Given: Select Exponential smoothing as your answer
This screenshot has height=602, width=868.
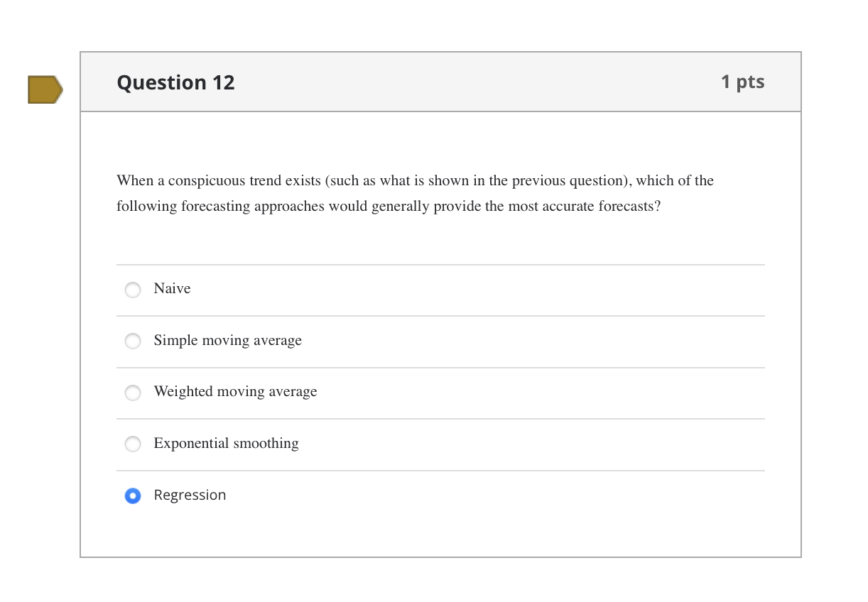Looking at the screenshot, I should [132, 444].
